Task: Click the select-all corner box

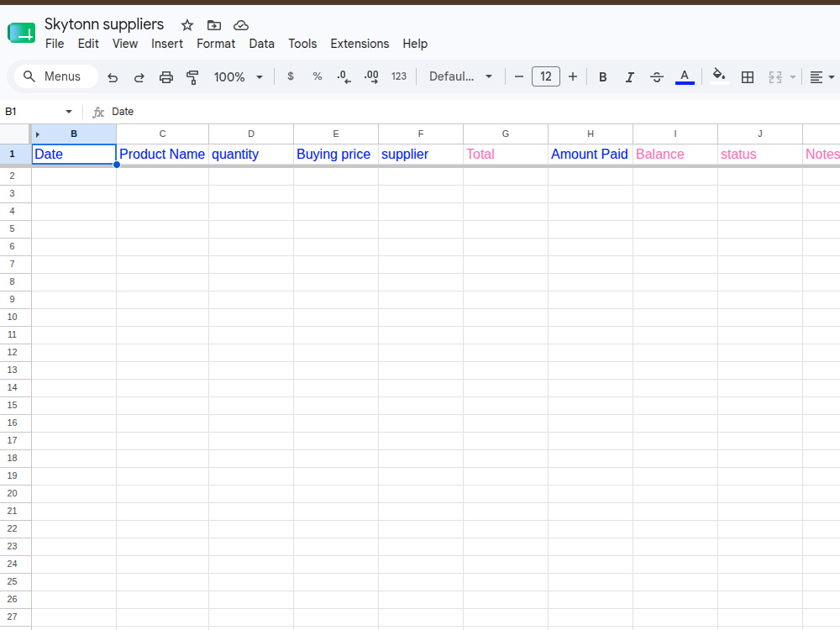Action: point(14,134)
